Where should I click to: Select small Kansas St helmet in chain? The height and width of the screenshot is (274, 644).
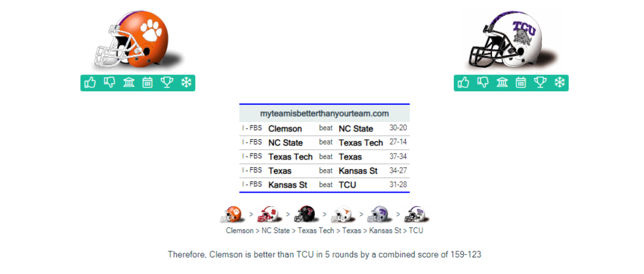379,214
